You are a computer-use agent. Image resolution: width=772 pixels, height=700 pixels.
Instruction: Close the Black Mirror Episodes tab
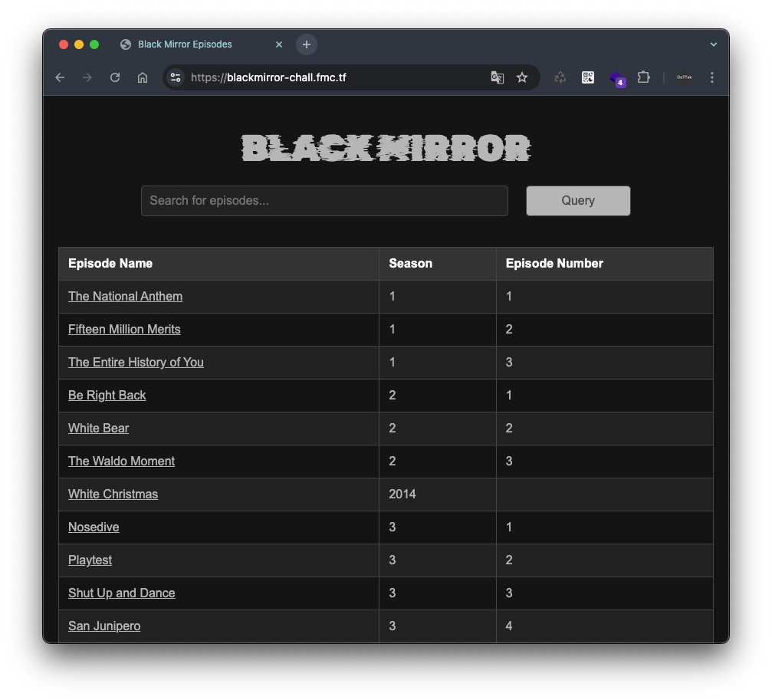[x=278, y=44]
